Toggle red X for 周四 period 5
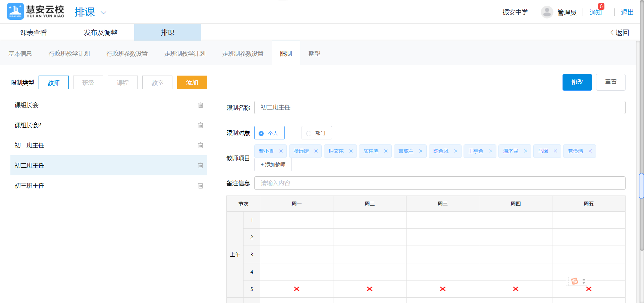Image resolution: width=644 pixels, height=303 pixels. point(516,289)
